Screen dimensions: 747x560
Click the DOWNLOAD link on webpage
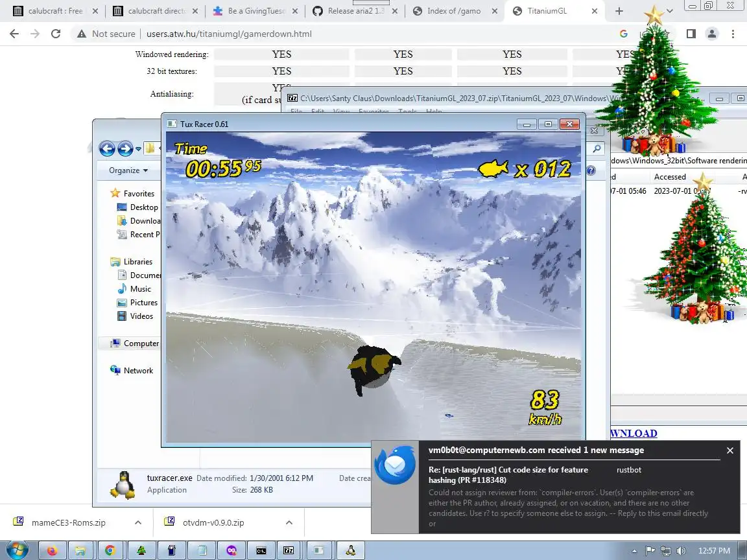634,434
